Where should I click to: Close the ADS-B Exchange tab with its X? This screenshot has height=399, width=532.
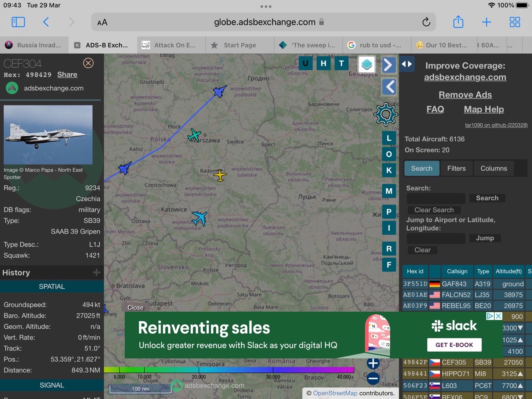click(x=77, y=45)
